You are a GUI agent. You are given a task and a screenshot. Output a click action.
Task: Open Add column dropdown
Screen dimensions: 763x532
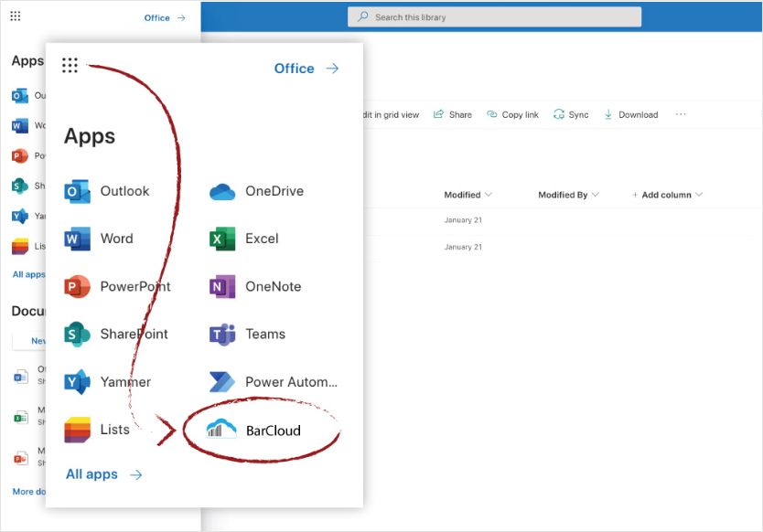coord(667,195)
